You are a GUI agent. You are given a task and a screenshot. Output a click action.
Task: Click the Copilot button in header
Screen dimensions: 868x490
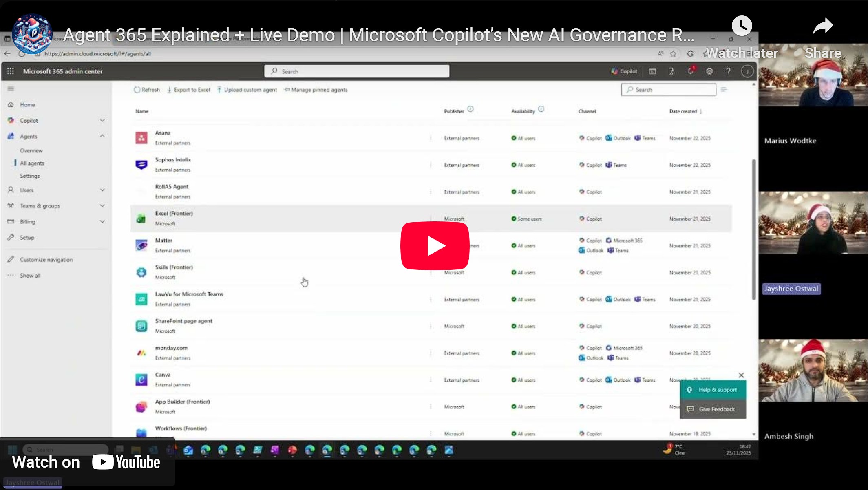pyautogui.click(x=624, y=71)
